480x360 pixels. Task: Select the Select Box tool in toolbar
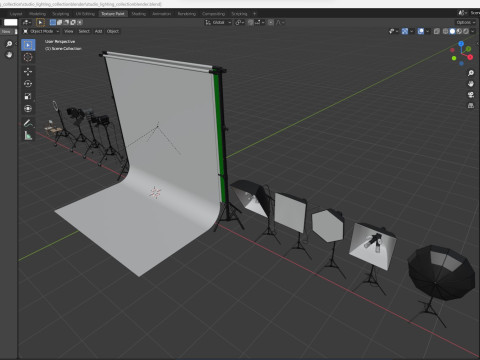pyautogui.click(x=28, y=45)
